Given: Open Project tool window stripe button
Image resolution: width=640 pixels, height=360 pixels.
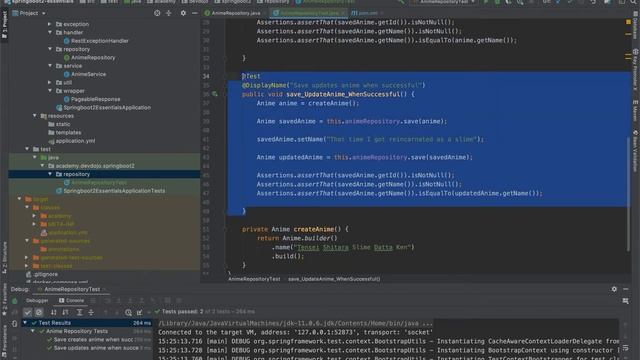Looking at the screenshot, I should point(4,24).
